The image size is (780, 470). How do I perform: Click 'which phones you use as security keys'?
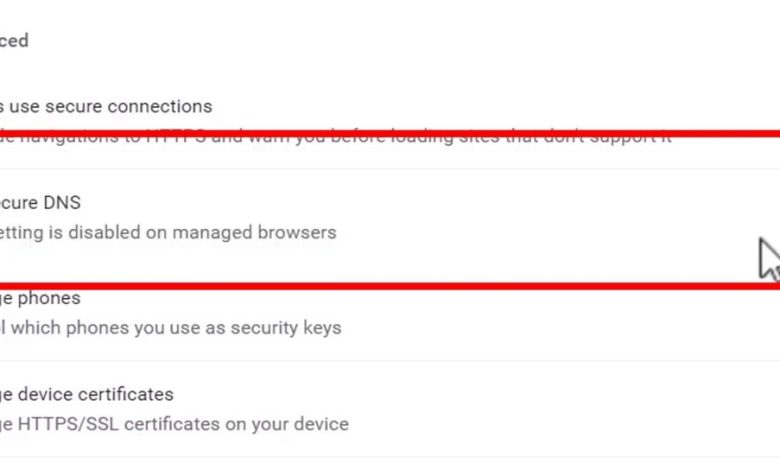click(x=170, y=327)
